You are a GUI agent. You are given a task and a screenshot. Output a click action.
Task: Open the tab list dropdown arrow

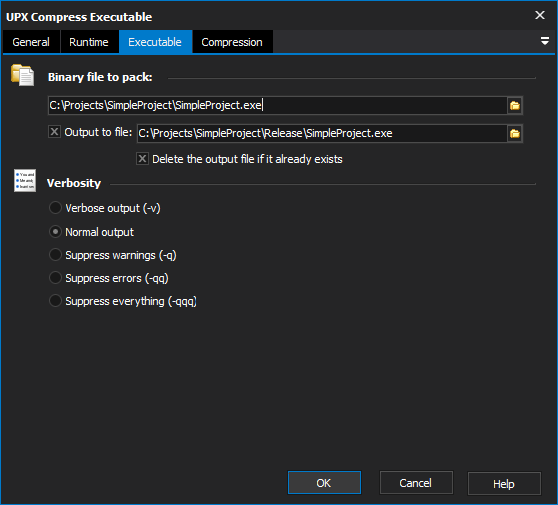(x=544, y=41)
